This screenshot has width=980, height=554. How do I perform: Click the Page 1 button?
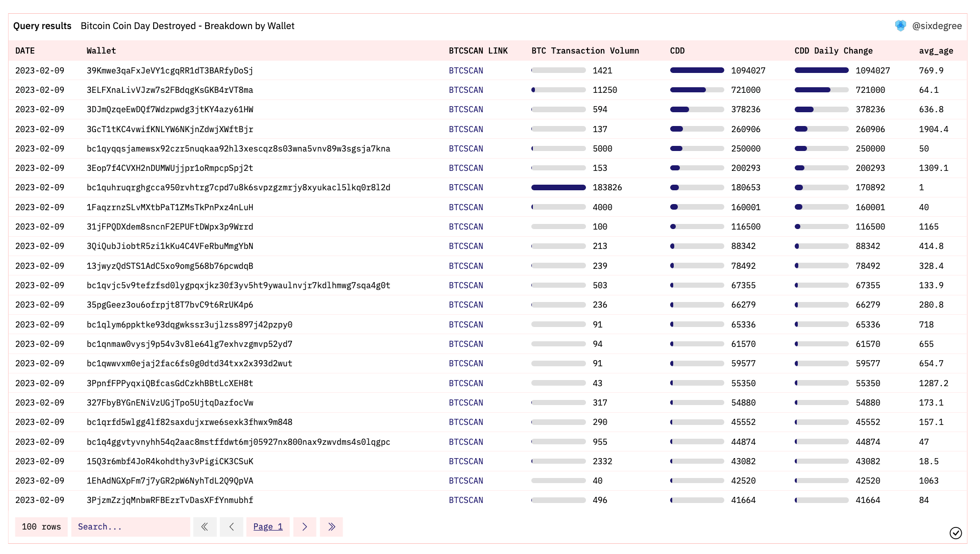tap(268, 527)
